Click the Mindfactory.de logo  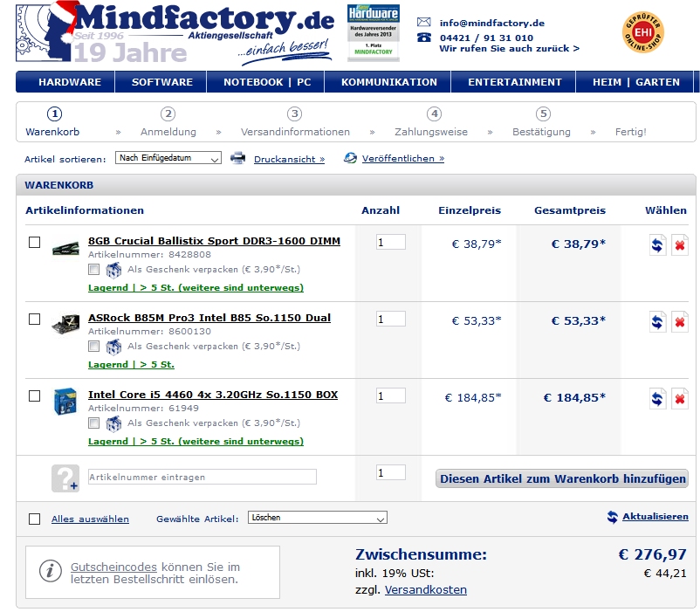point(175,33)
